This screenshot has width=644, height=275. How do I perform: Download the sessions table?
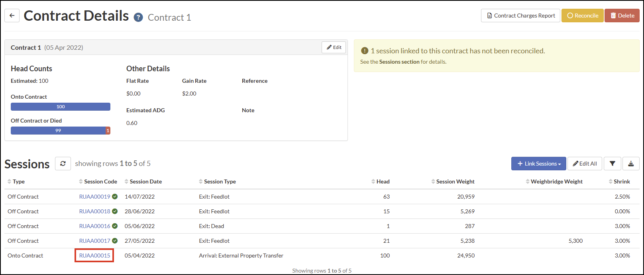click(631, 164)
